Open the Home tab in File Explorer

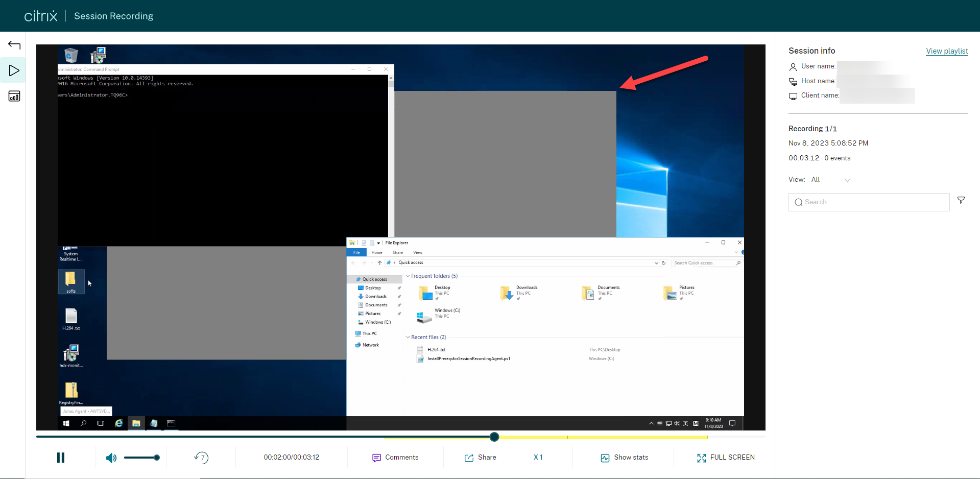click(x=377, y=253)
